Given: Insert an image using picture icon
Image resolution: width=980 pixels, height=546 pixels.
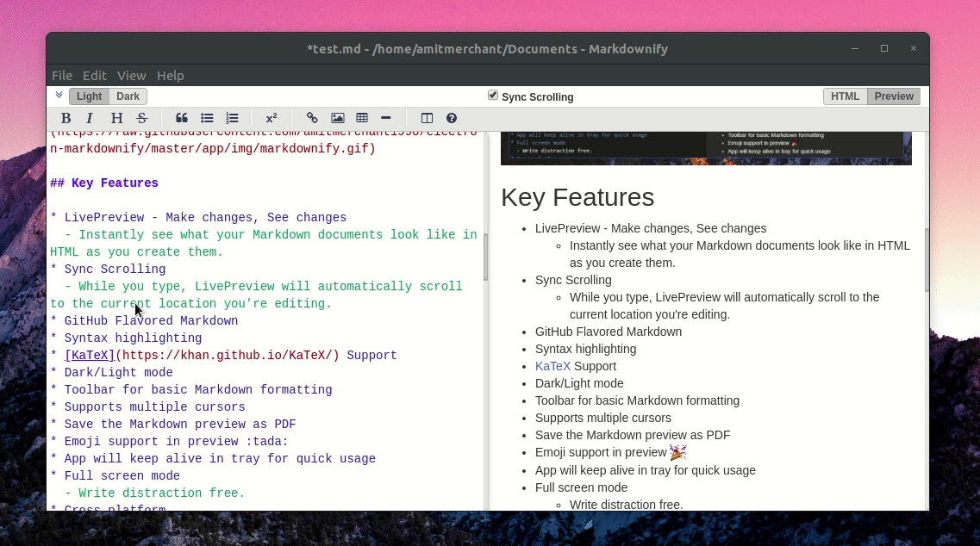Looking at the screenshot, I should point(338,118).
